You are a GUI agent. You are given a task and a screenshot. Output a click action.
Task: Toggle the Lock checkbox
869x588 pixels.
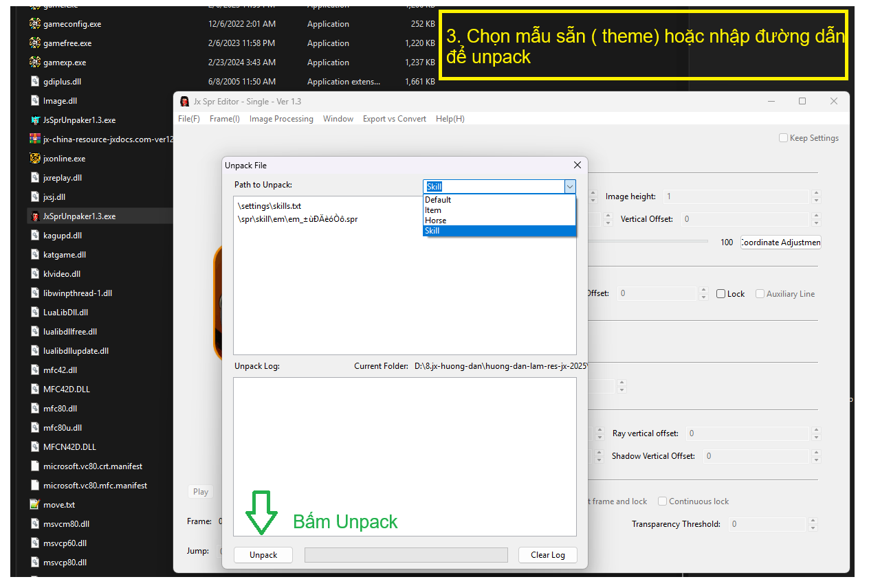(721, 294)
